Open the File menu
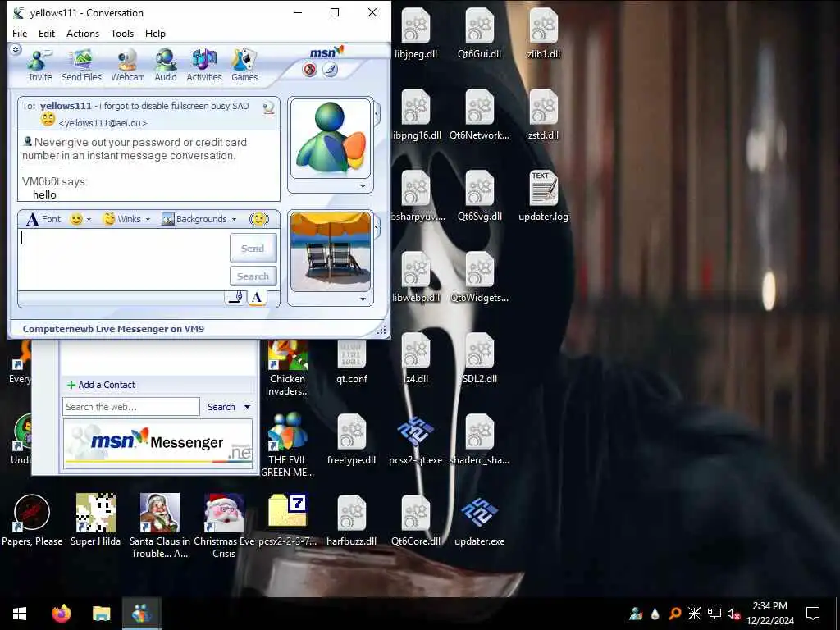The image size is (840, 630). [20, 33]
